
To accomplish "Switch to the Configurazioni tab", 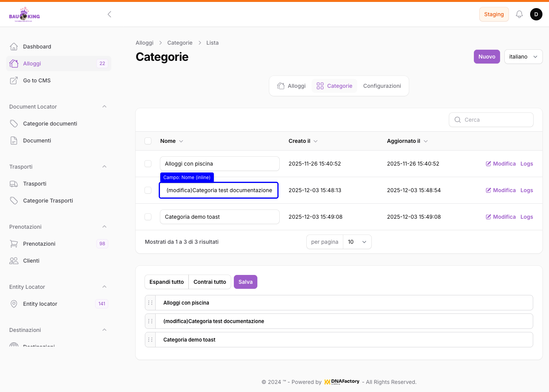I will click(x=382, y=86).
